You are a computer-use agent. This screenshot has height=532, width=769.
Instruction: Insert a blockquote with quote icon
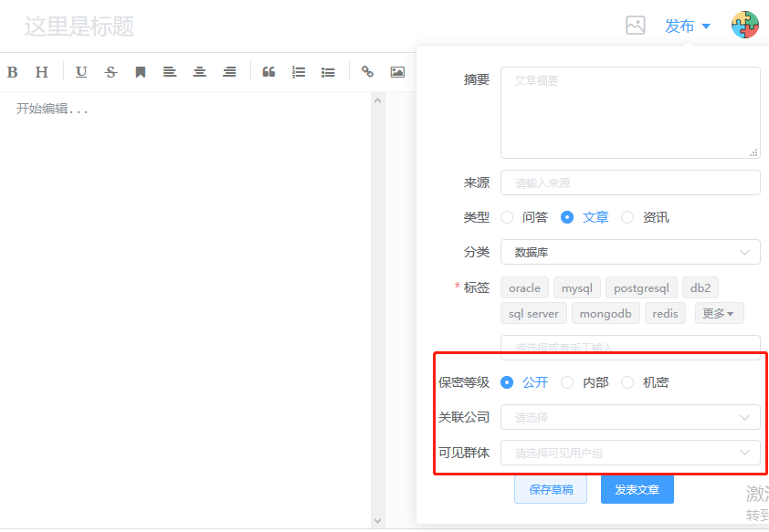[x=269, y=72]
